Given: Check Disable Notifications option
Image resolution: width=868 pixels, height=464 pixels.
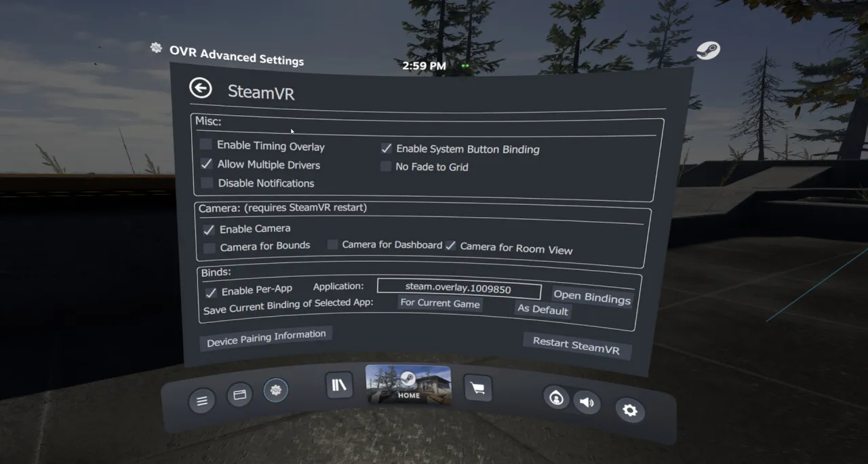Looking at the screenshot, I should tap(207, 182).
